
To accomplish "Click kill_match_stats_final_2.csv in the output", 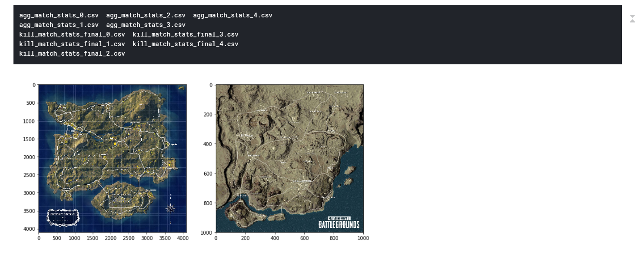I will point(72,53).
